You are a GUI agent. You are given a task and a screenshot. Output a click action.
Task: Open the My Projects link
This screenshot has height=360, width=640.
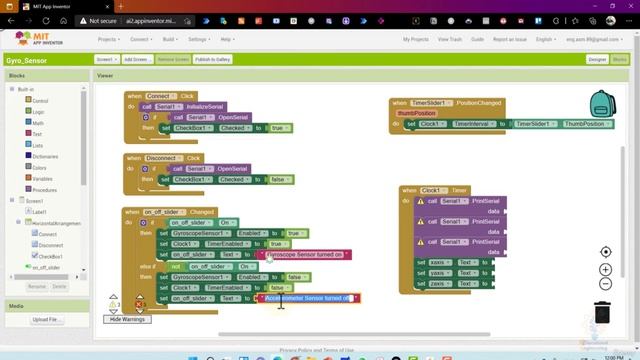416,40
